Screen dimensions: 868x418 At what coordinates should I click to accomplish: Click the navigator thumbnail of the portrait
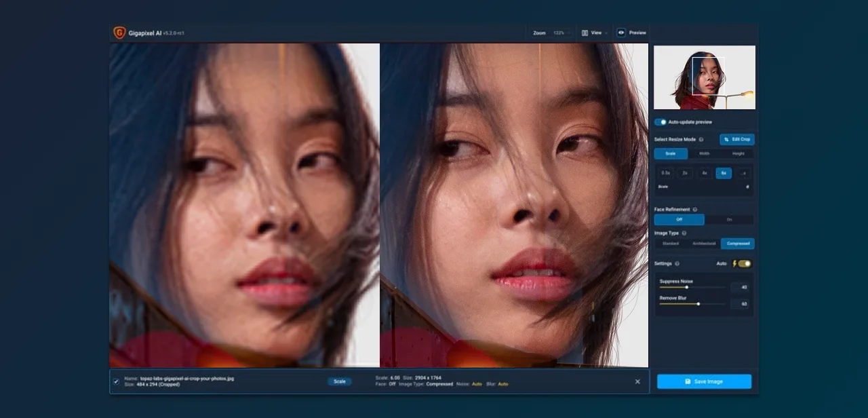(705, 77)
